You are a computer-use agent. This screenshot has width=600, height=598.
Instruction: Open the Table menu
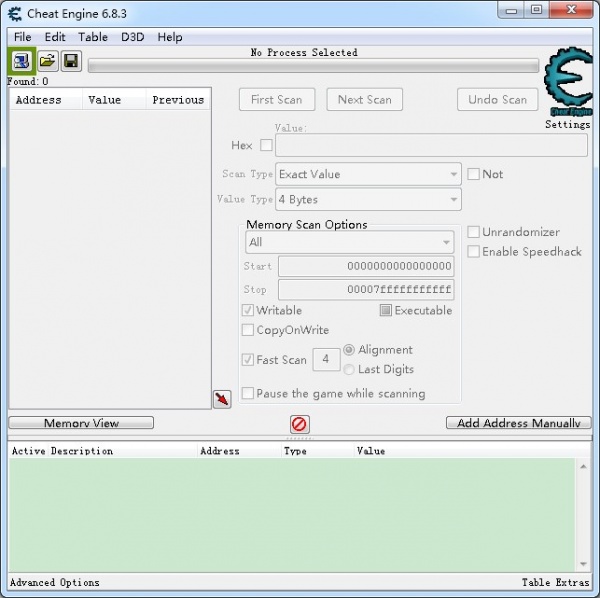click(93, 37)
